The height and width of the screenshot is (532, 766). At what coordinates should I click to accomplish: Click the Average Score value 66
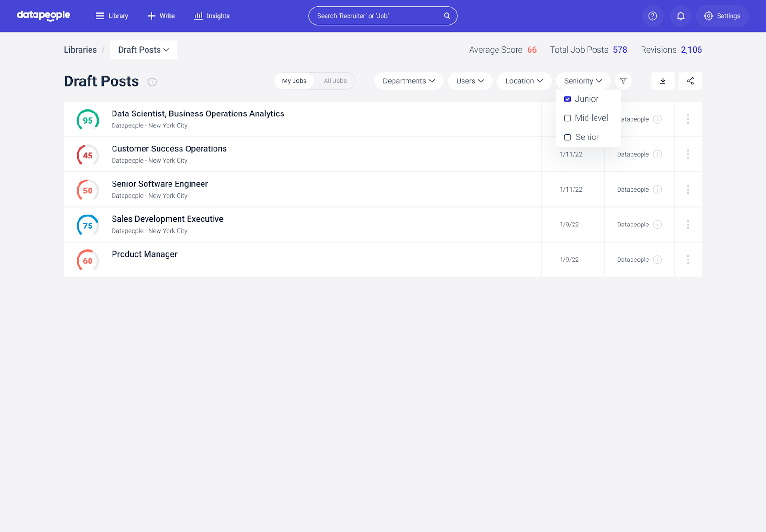click(x=532, y=50)
